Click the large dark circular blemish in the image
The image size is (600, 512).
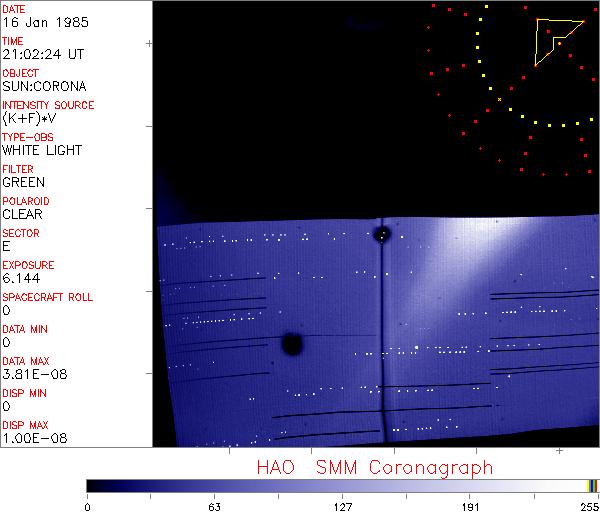[292, 344]
